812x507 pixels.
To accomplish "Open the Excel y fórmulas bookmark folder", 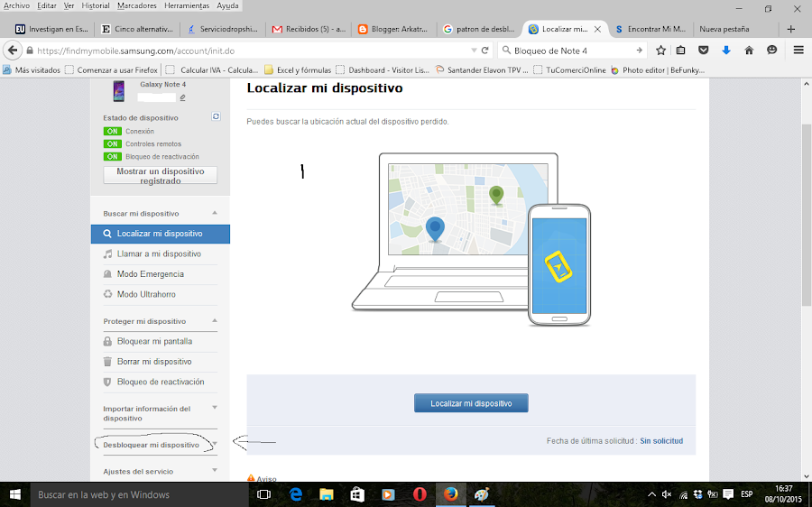I will pyautogui.click(x=298, y=69).
